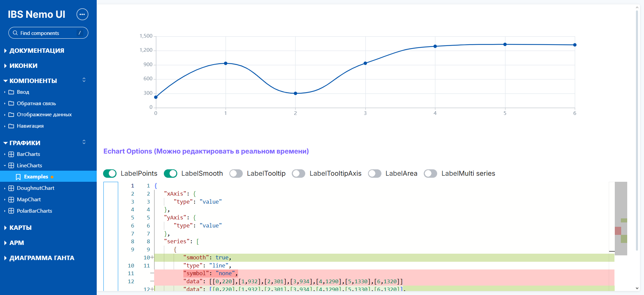Disable the LabelPoints toggle
This screenshot has height=295, width=644.
pos(110,173)
